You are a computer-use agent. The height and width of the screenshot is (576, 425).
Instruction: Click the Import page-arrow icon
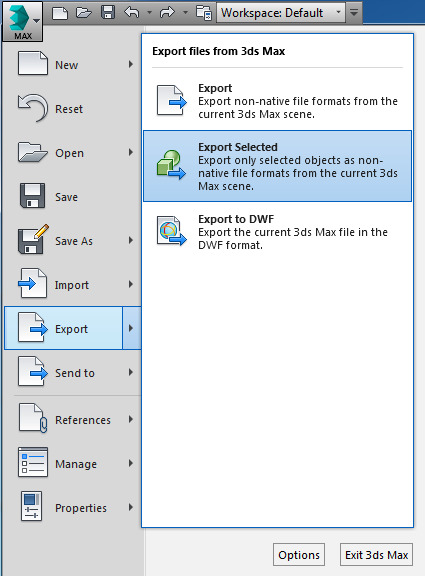(33, 283)
